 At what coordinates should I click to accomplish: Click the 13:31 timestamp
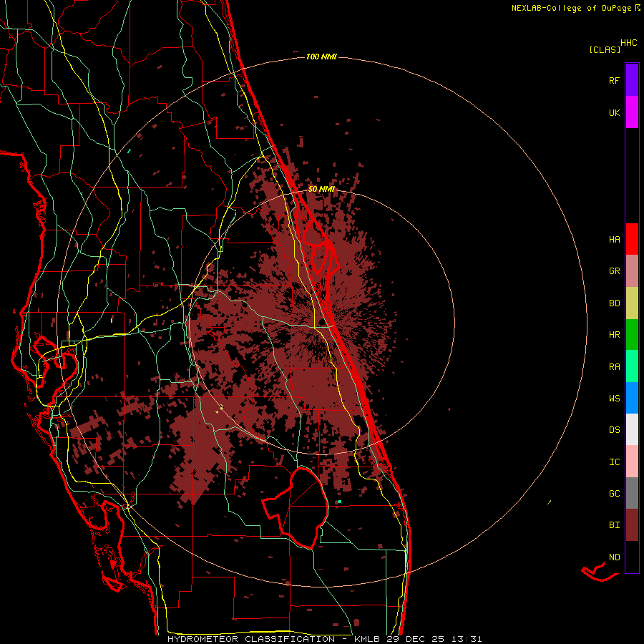(469, 639)
